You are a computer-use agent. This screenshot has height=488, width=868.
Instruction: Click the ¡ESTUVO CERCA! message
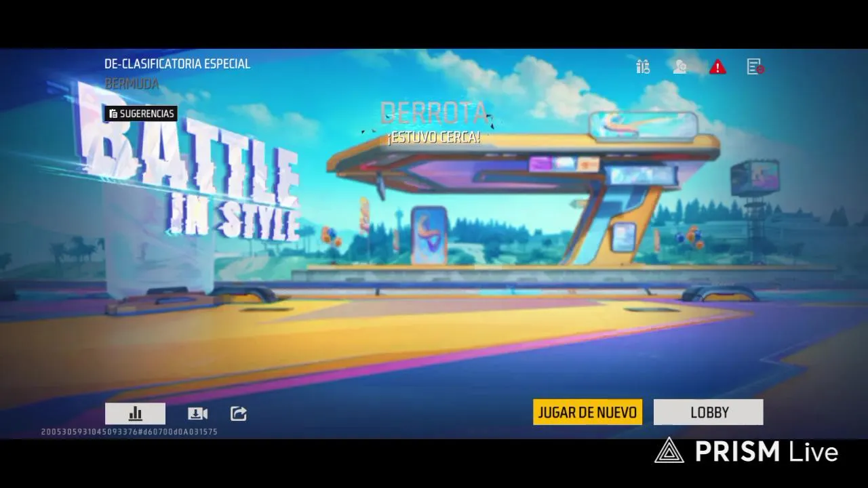(x=433, y=137)
